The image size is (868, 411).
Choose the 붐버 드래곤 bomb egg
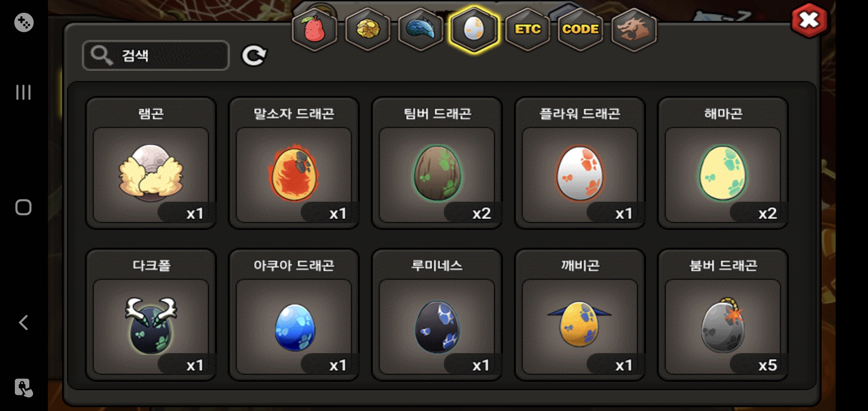[723, 315]
